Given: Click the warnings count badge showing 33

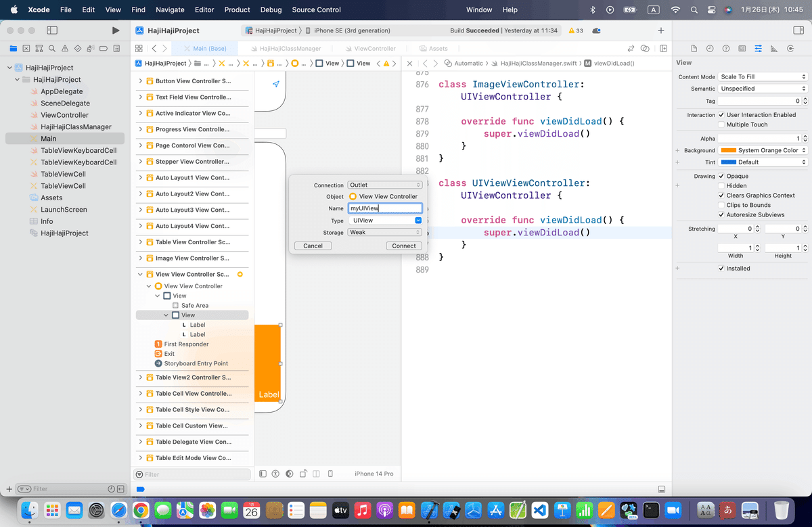Looking at the screenshot, I should 576,31.
